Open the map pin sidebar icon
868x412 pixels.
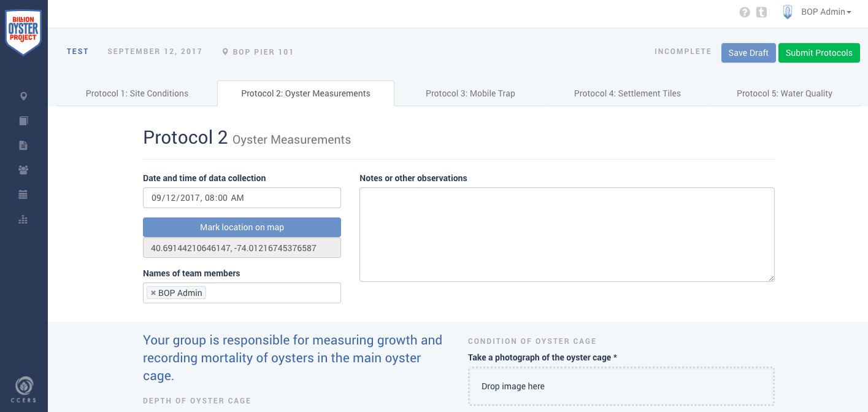(x=23, y=96)
